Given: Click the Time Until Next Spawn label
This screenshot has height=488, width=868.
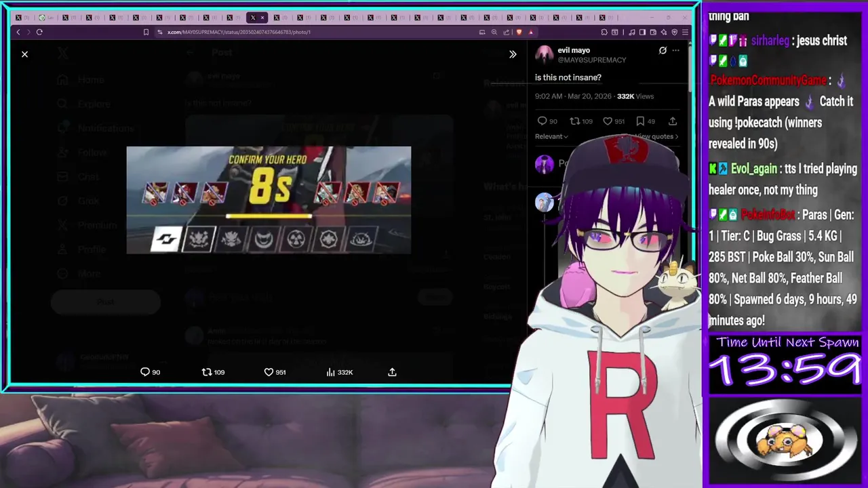Looking at the screenshot, I should (x=787, y=342).
